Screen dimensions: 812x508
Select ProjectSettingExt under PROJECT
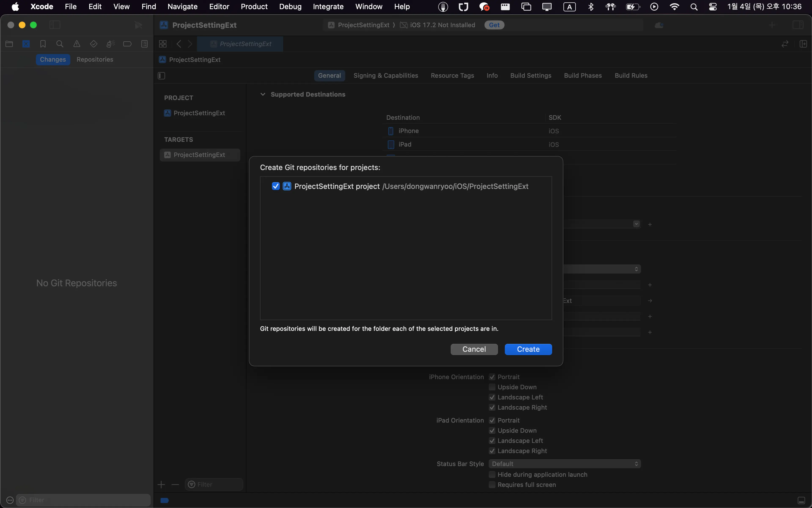(x=200, y=113)
